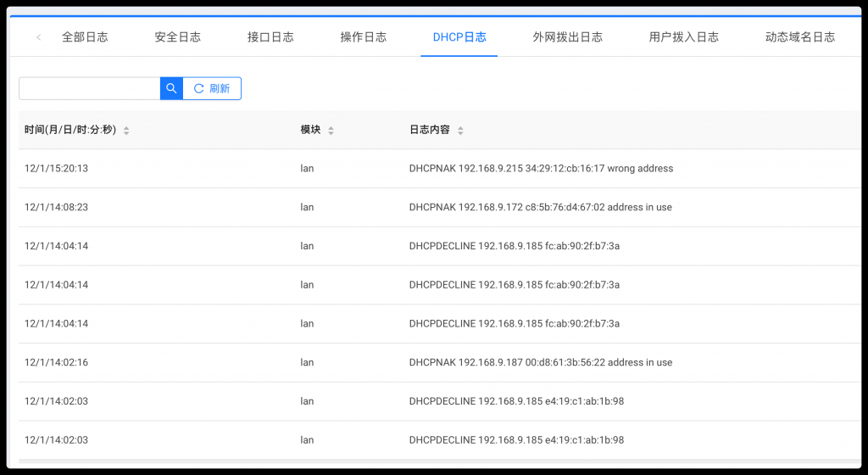
Task: Switch to the 用户拨入日志 tab
Action: (x=683, y=37)
